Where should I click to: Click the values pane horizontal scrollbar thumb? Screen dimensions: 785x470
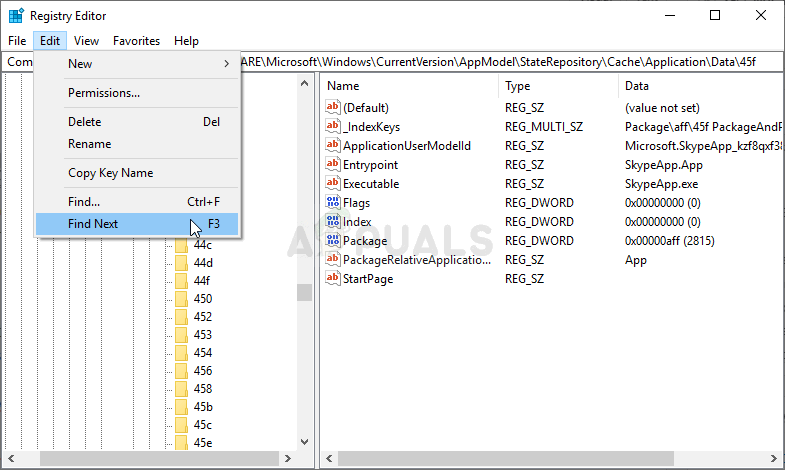pyautogui.click(x=506, y=458)
